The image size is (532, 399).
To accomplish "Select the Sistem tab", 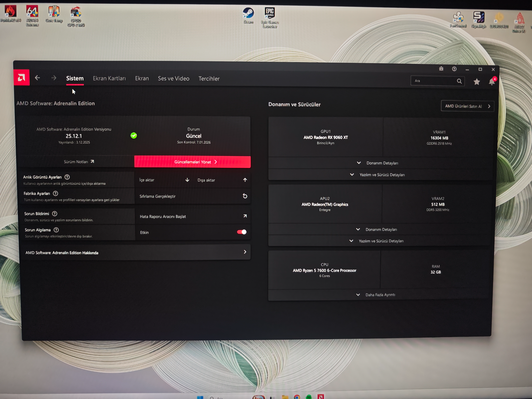I will click(75, 78).
